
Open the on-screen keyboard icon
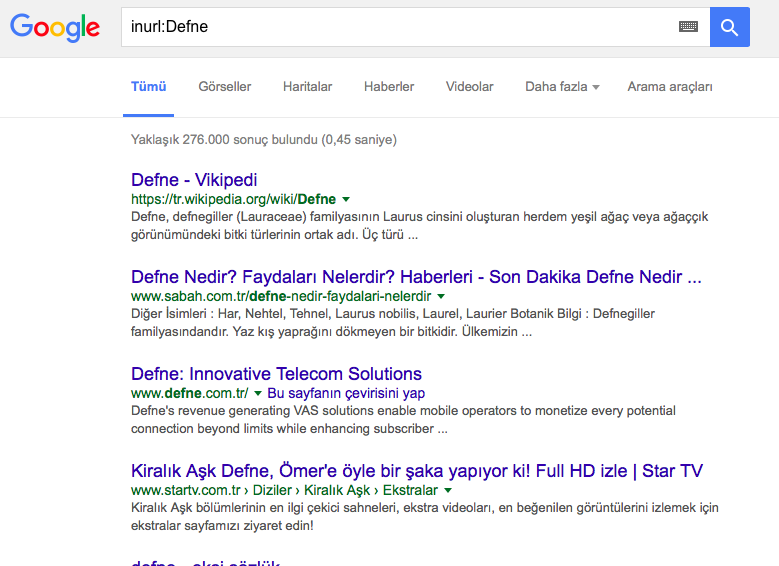point(688,26)
